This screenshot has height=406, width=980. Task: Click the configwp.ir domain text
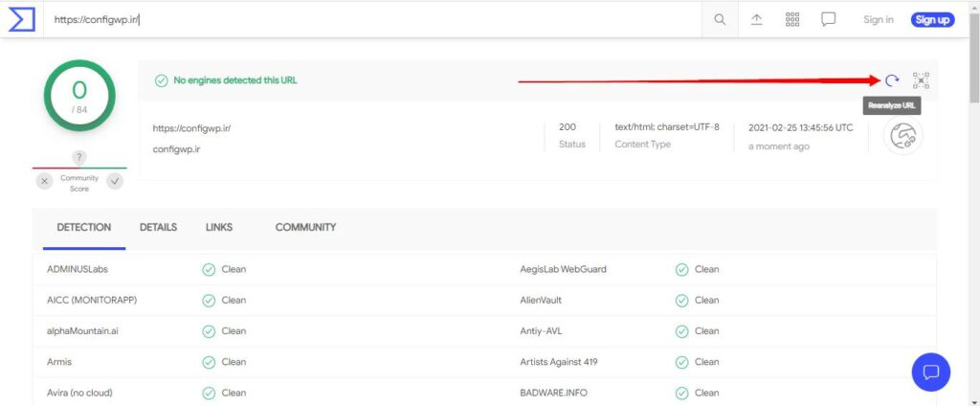click(176, 149)
